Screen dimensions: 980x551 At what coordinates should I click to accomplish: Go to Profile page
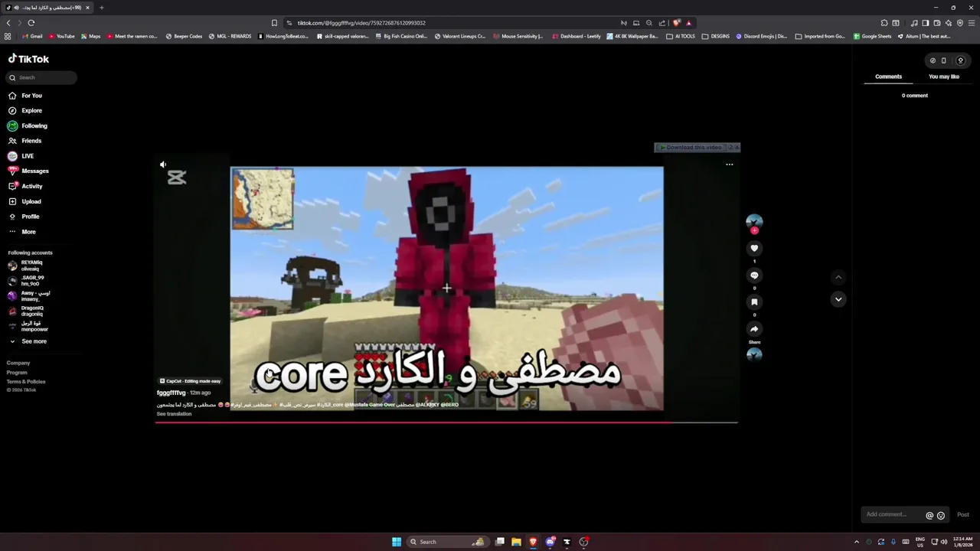click(x=24, y=217)
